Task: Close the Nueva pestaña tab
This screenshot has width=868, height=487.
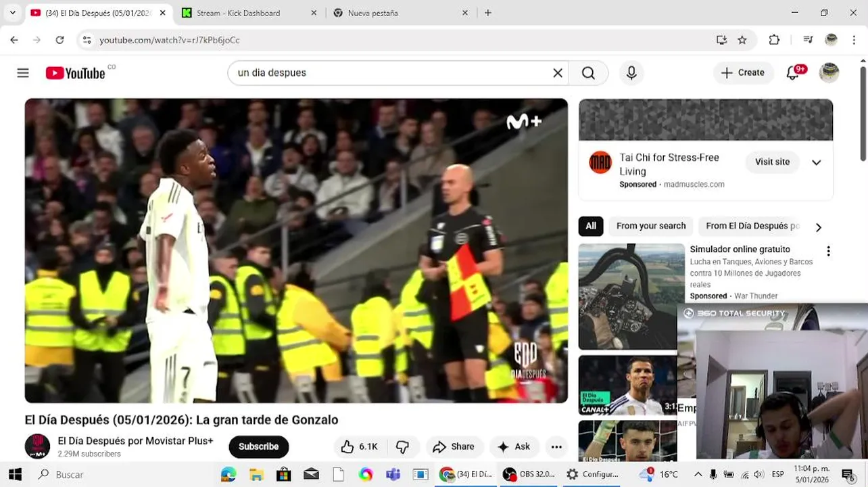Action: [465, 13]
